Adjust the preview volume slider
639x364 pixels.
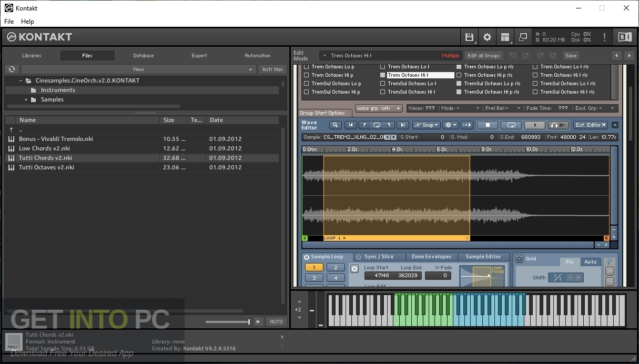coord(228,321)
